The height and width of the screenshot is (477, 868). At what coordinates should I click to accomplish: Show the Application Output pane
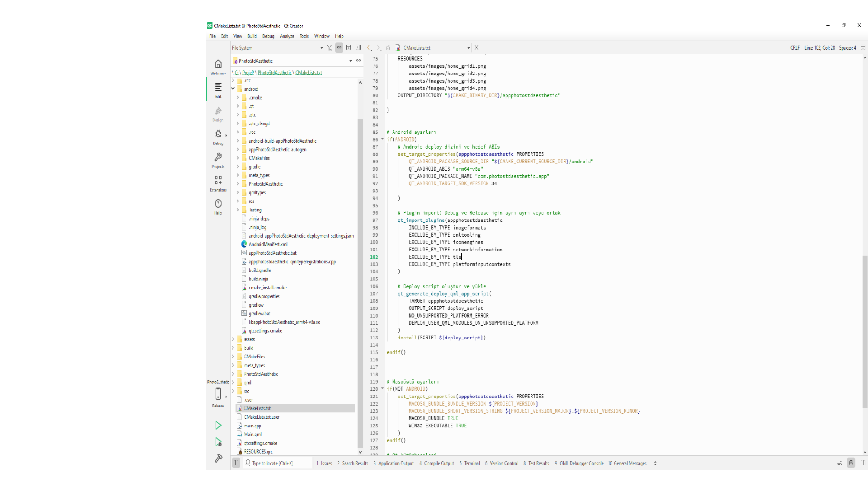pyautogui.click(x=393, y=463)
